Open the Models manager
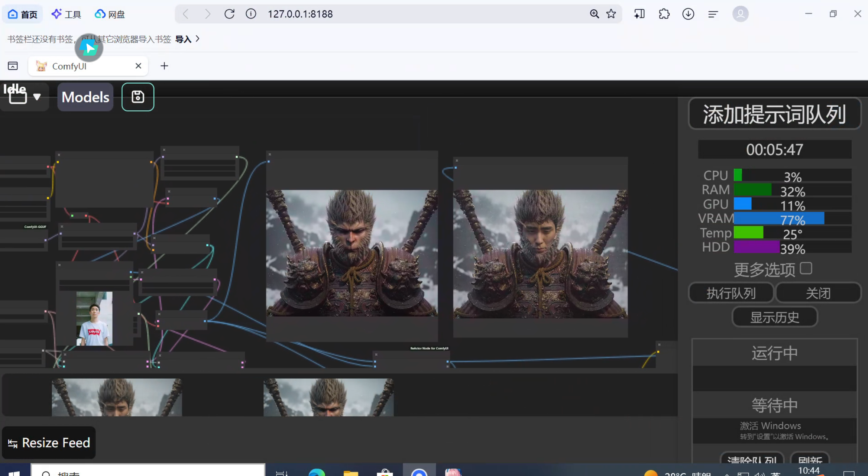This screenshot has height=476, width=868. point(85,97)
